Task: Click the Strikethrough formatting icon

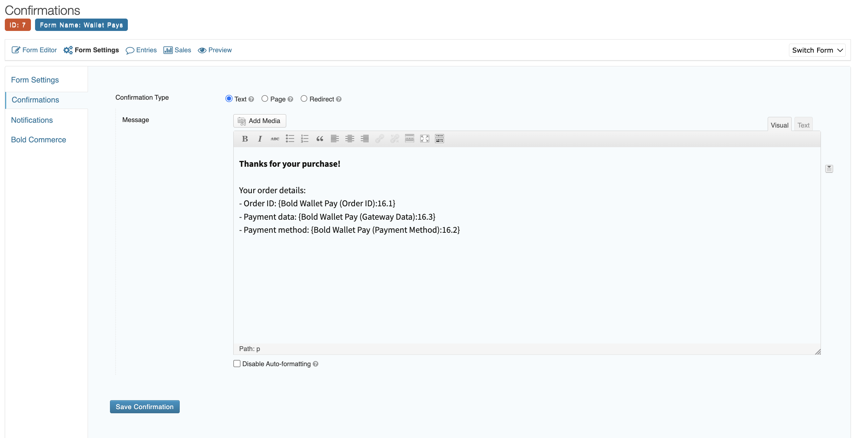Action: pos(274,138)
